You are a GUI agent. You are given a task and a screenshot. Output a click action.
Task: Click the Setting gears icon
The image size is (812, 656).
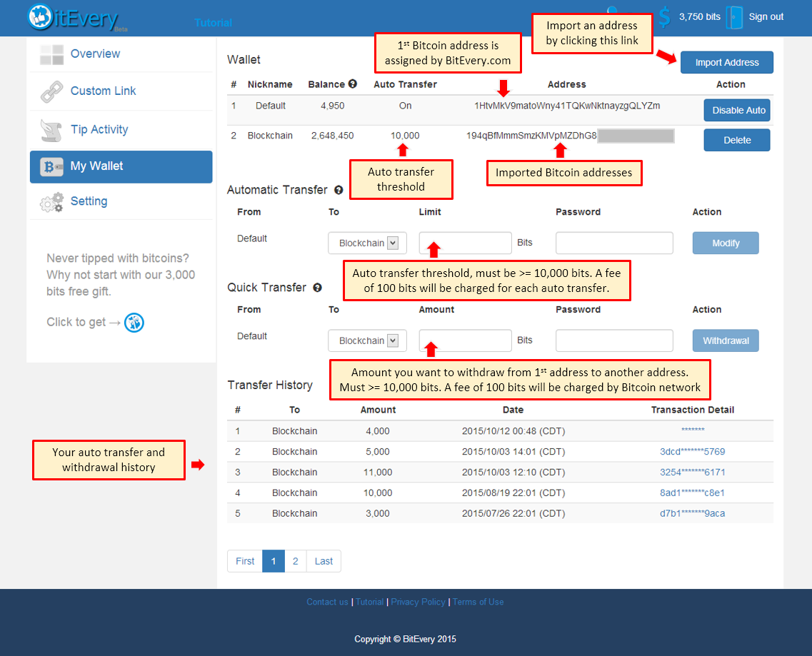pyautogui.click(x=52, y=202)
